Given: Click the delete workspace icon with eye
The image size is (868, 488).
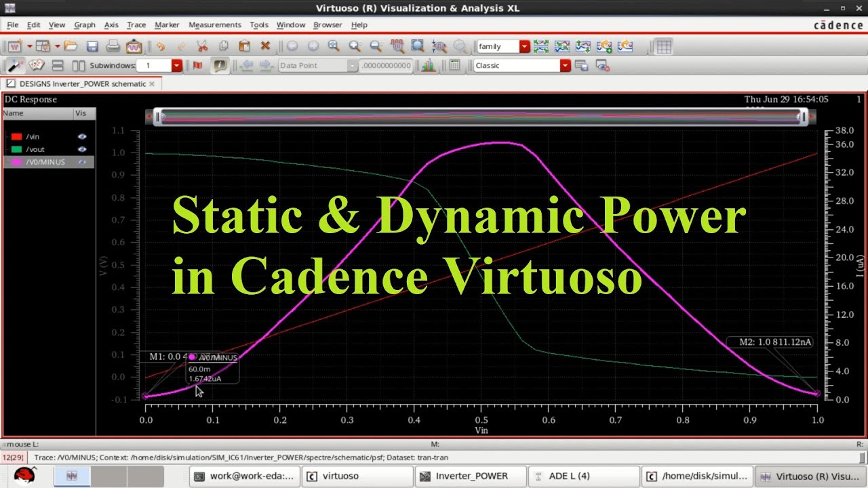Looking at the screenshot, I should 602,66.
